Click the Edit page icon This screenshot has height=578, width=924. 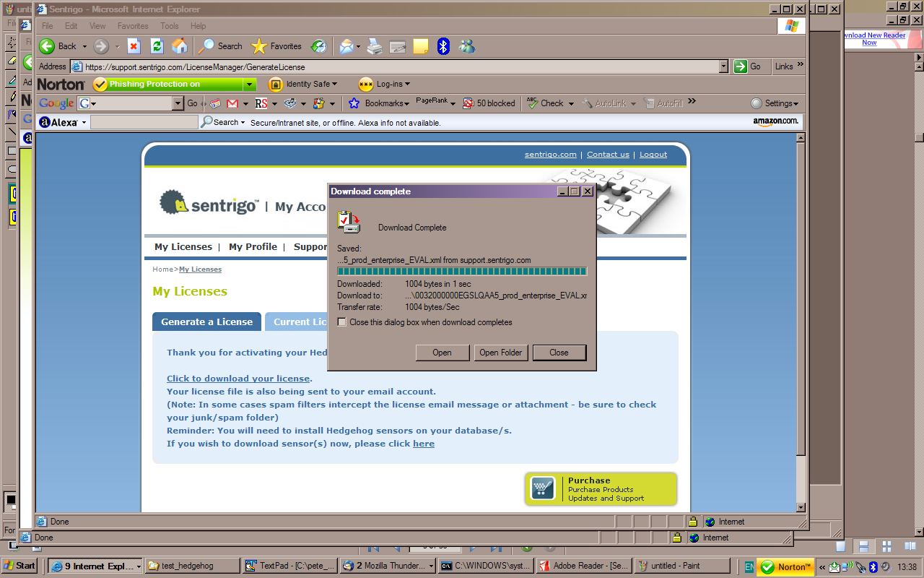pyautogui.click(x=397, y=46)
